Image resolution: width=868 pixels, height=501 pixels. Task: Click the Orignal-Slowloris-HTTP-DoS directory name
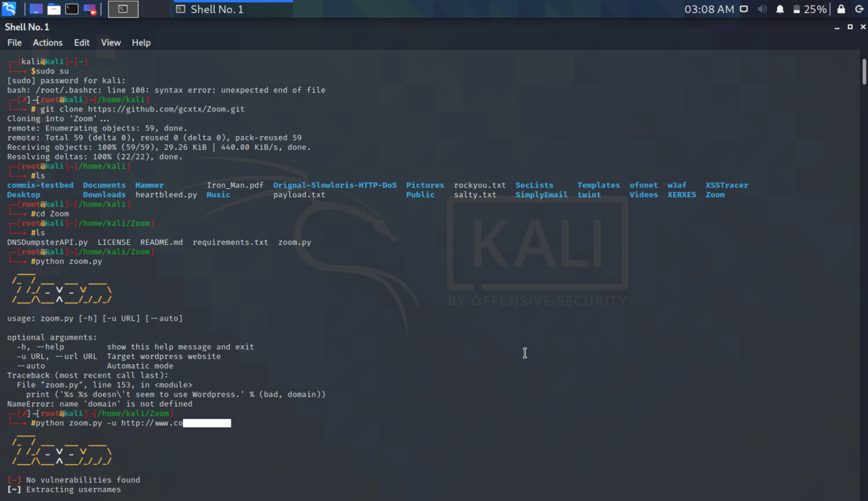[x=335, y=185]
